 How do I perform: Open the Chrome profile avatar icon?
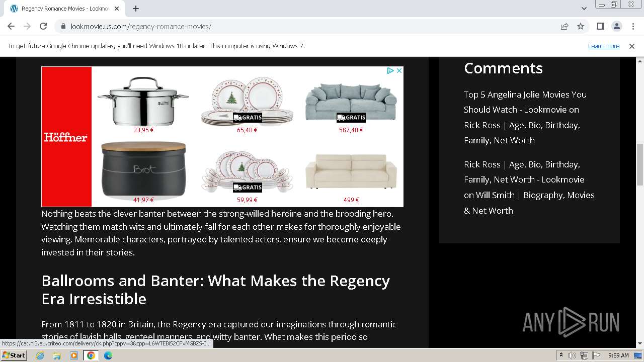coord(616,26)
